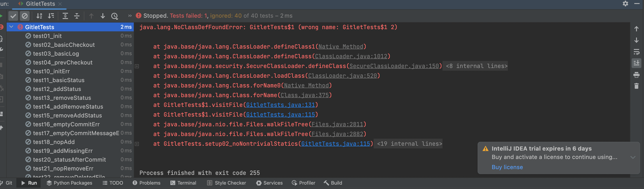This screenshot has width=644, height=189.
Task: Open the TODO tool window
Action: click(x=113, y=183)
